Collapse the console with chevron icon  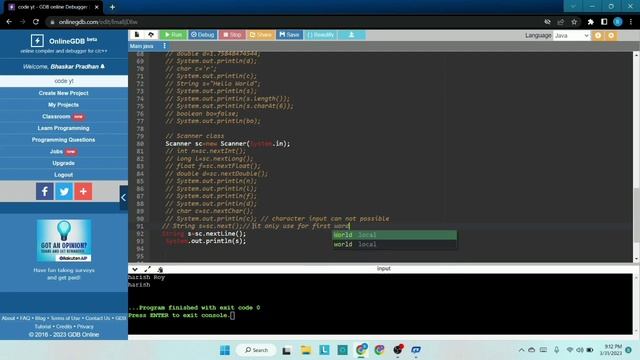pos(135,269)
